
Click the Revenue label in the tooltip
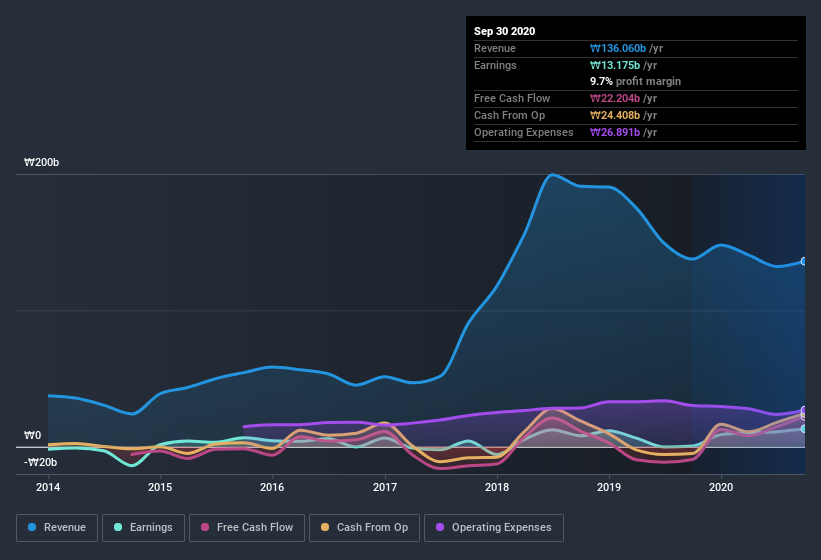tap(495, 48)
